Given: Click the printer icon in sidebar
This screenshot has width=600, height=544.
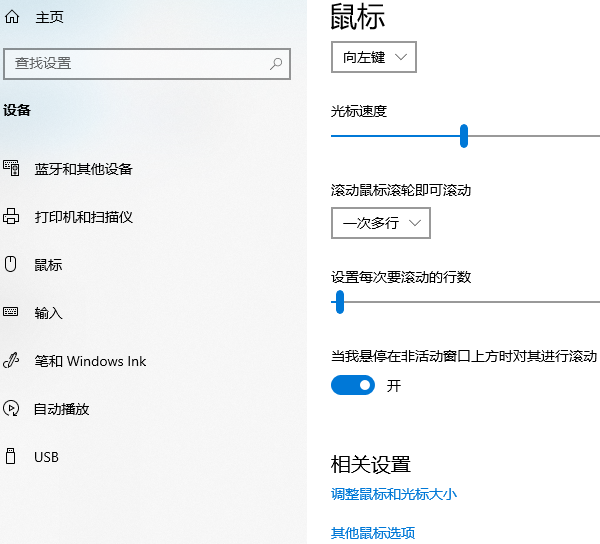Looking at the screenshot, I should tap(11, 216).
